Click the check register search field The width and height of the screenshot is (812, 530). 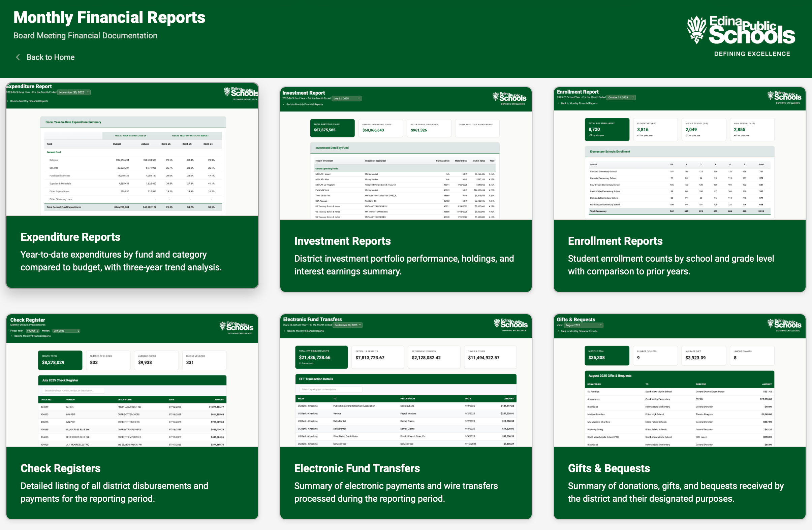coord(73,390)
